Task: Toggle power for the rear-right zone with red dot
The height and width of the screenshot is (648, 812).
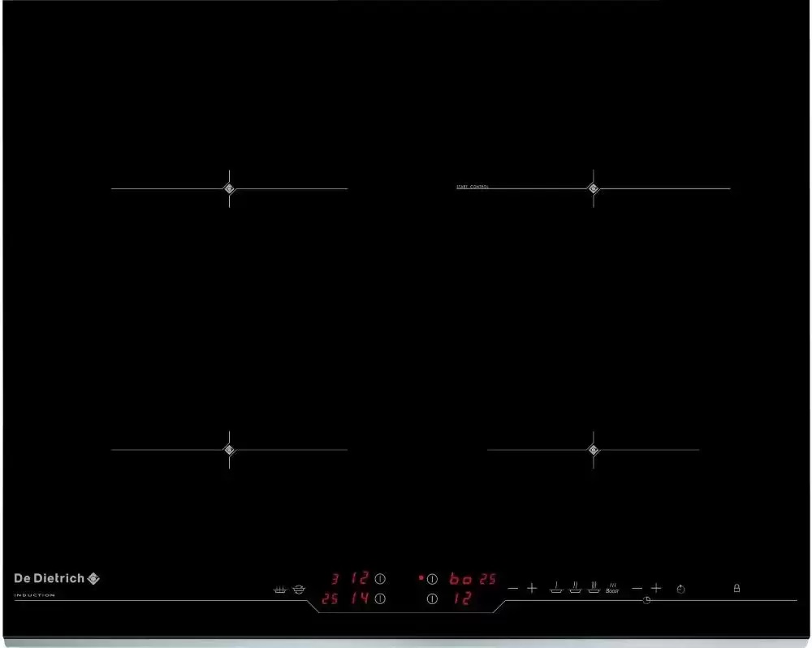Action: 432,579
